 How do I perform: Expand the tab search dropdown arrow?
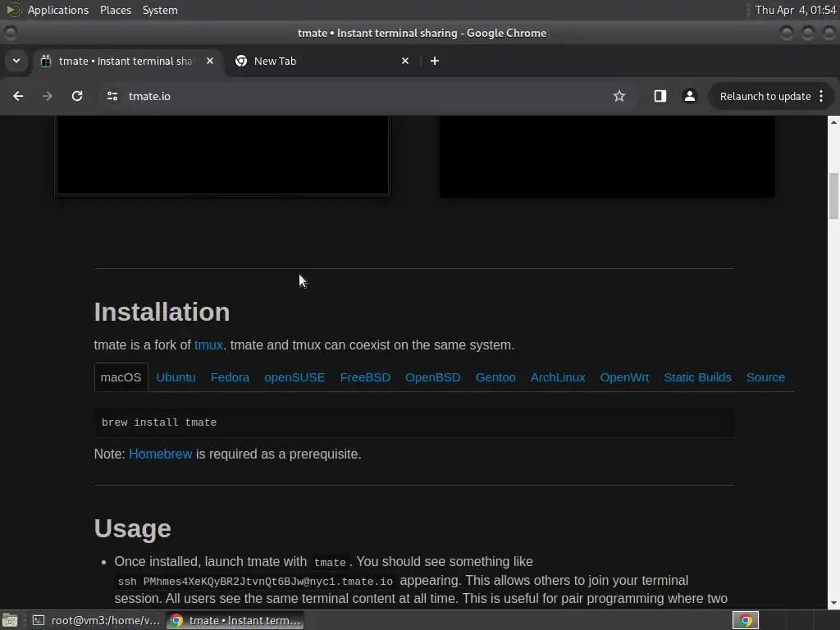(x=16, y=61)
